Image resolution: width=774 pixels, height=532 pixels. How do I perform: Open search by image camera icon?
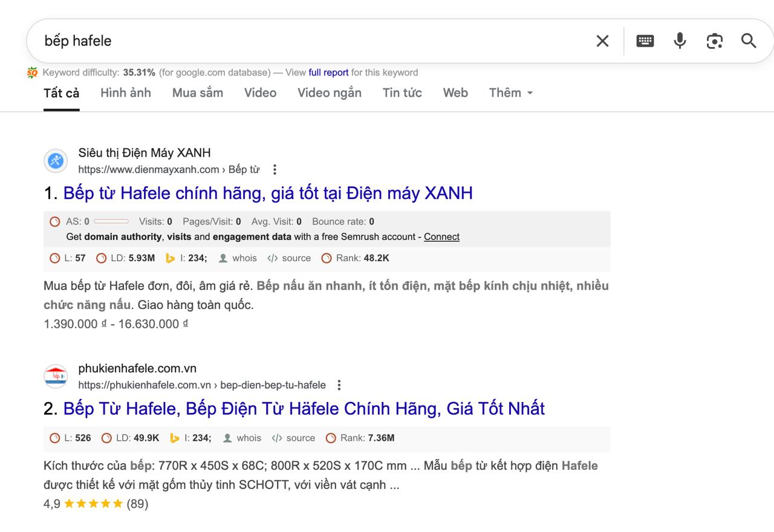(x=715, y=41)
